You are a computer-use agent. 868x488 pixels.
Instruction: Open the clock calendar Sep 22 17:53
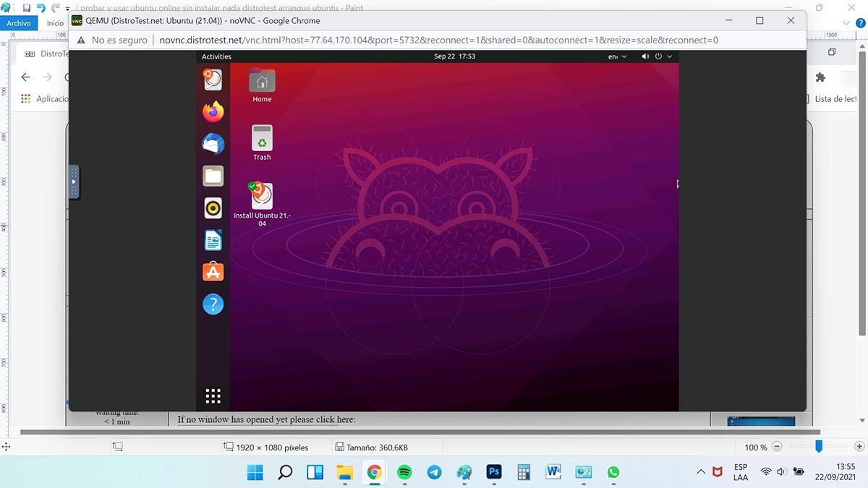(x=454, y=56)
